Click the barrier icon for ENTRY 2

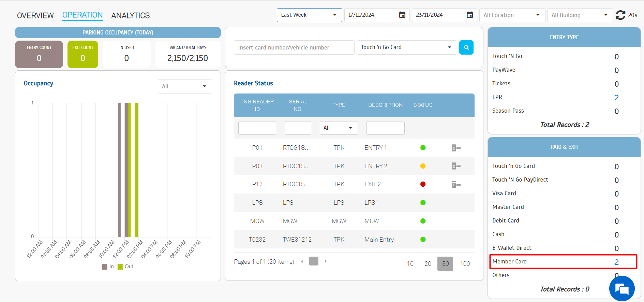tap(456, 166)
